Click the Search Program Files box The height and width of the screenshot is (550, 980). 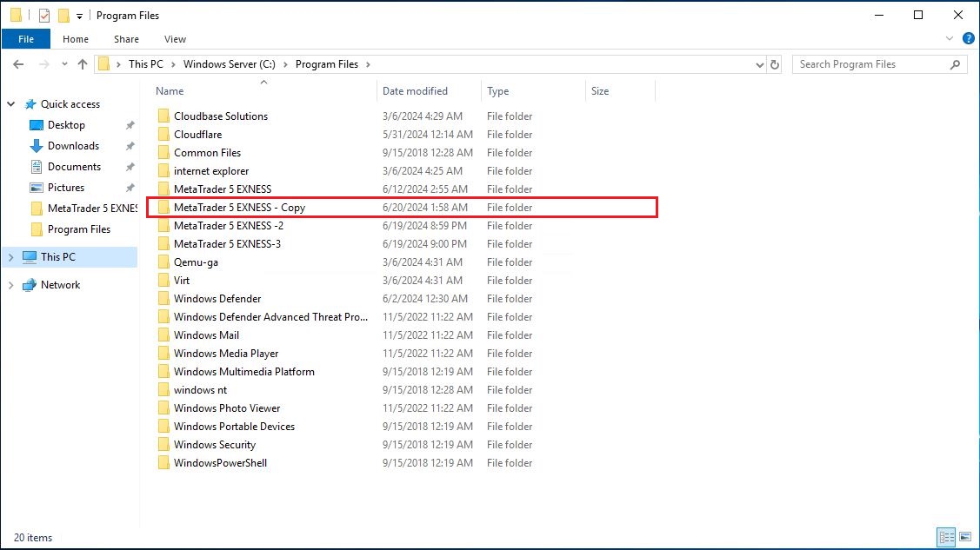pyautogui.click(x=871, y=64)
